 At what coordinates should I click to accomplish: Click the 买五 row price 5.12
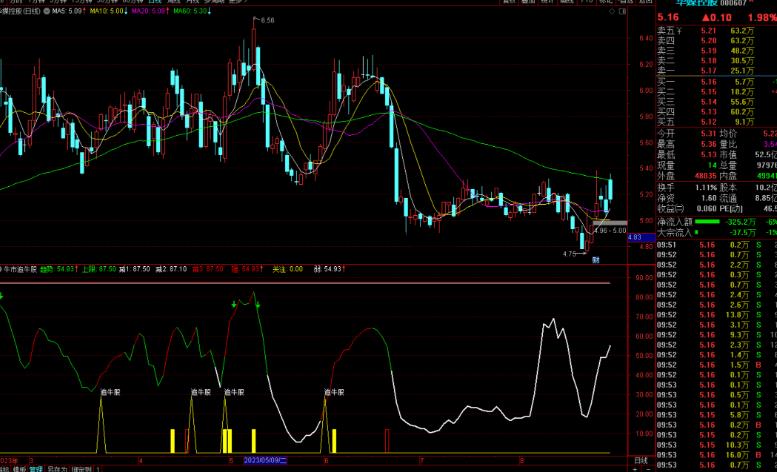(x=709, y=122)
